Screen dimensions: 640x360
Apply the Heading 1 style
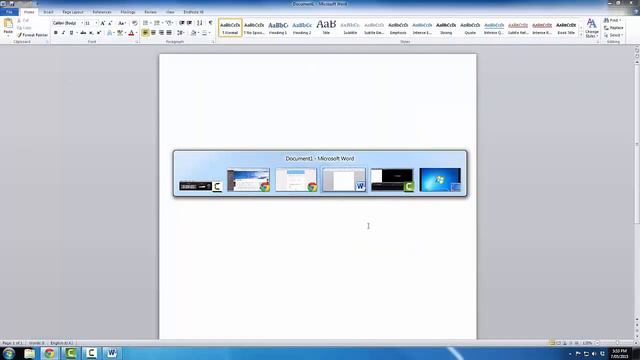tap(278, 28)
